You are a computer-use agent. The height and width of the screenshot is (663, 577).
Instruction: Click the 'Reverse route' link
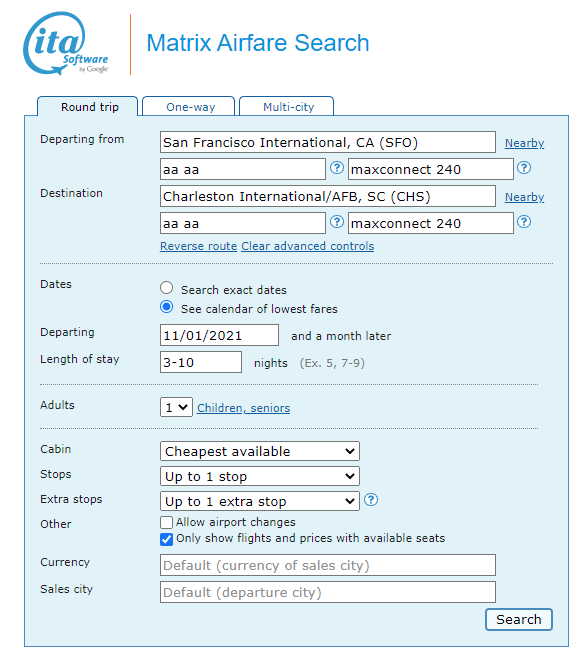click(198, 246)
